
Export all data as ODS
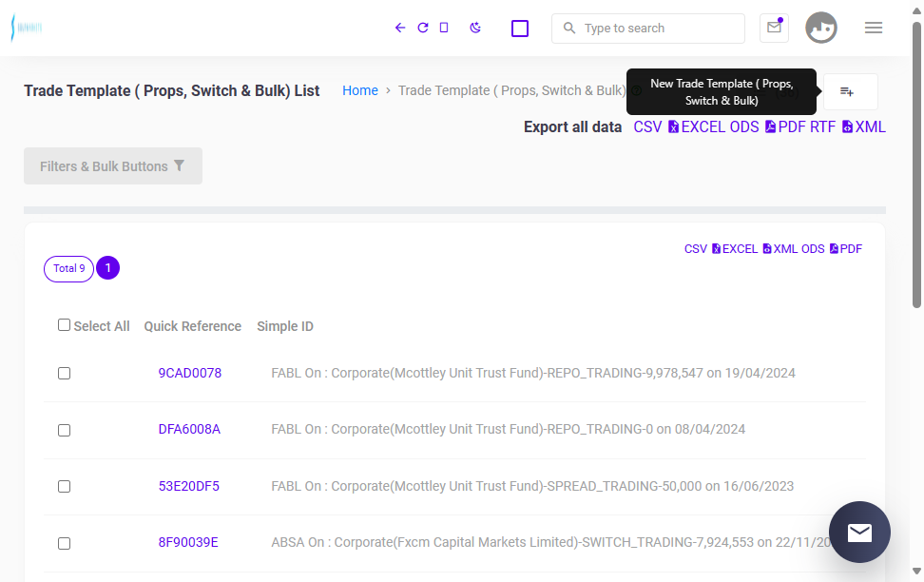click(x=744, y=126)
